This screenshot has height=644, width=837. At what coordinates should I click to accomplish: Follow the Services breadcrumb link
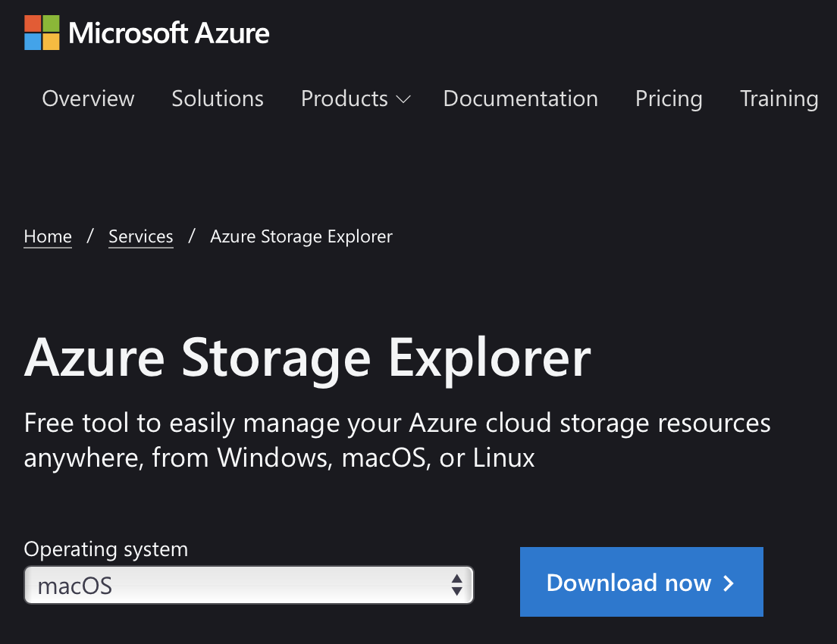coord(141,236)
